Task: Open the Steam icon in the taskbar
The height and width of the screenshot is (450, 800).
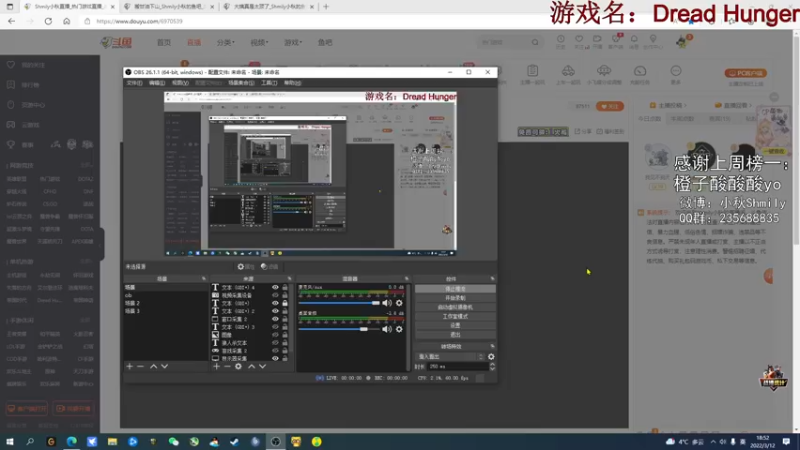Action: 234,441
